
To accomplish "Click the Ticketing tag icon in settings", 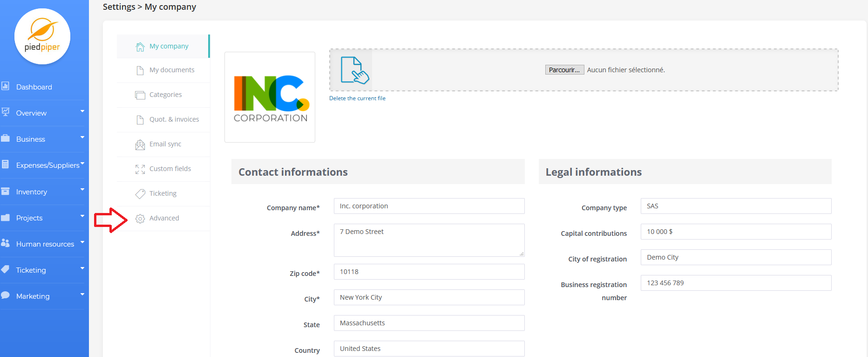I will pos(140,194).
